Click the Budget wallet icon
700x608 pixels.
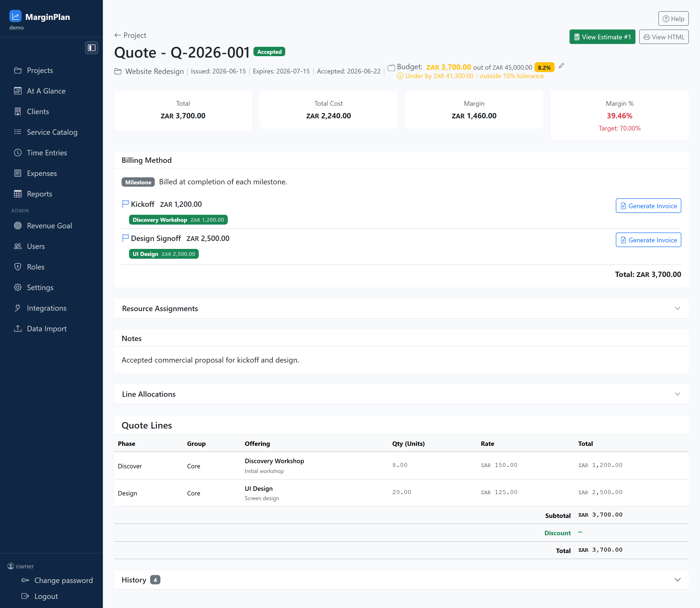click(x=391, y=68)
